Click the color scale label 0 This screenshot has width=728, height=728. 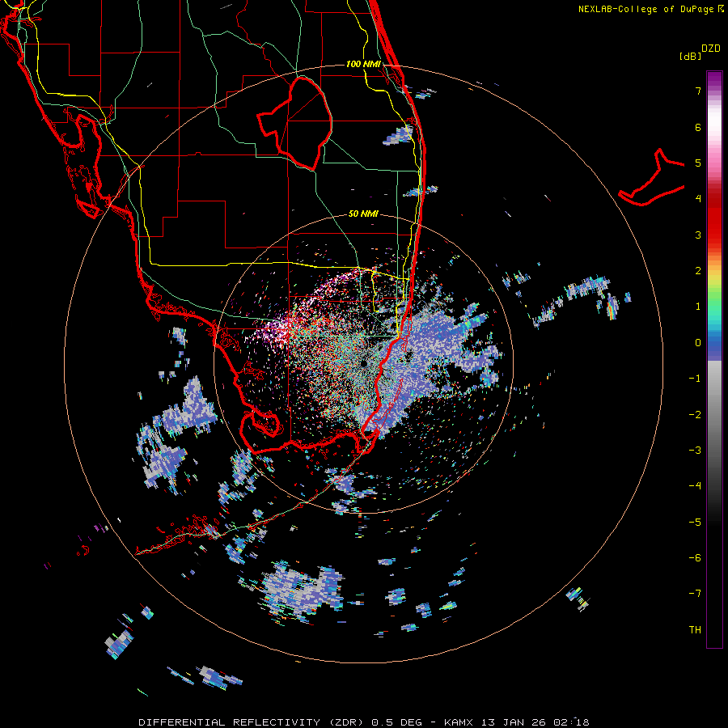click(x=698, y=343)
